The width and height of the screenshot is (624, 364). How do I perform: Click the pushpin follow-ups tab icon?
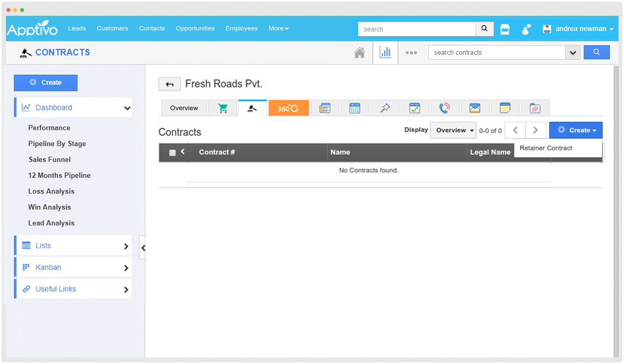385,108
